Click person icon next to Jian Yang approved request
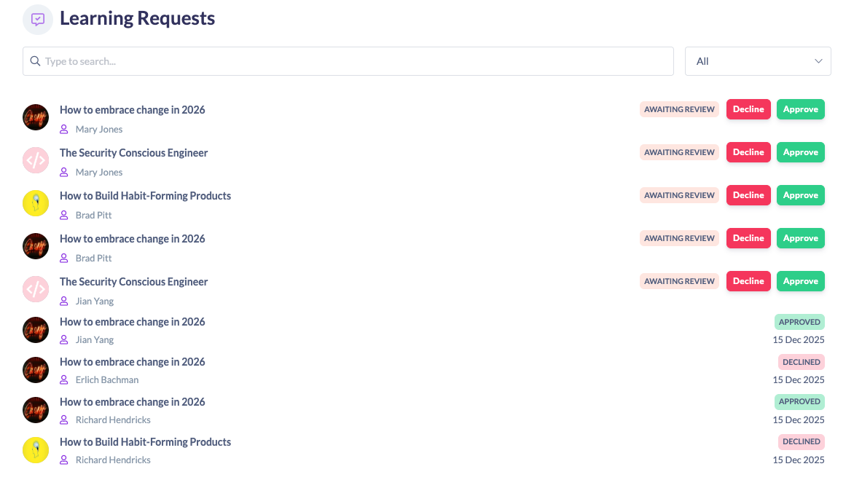Image resolution: width=862 pixels, height=504 pixels. (64, 340)
